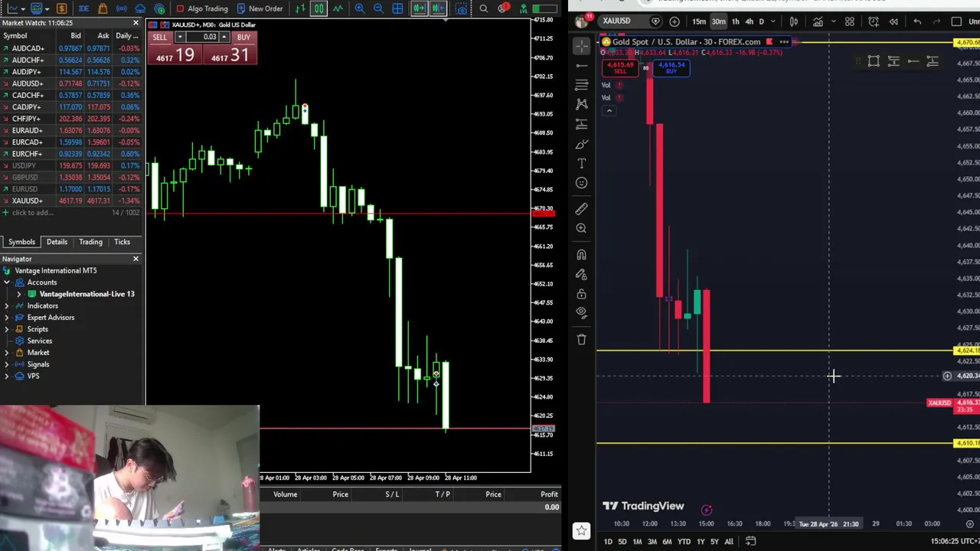Select the crosshair cursor tool in TradingView

pos(581,47)
